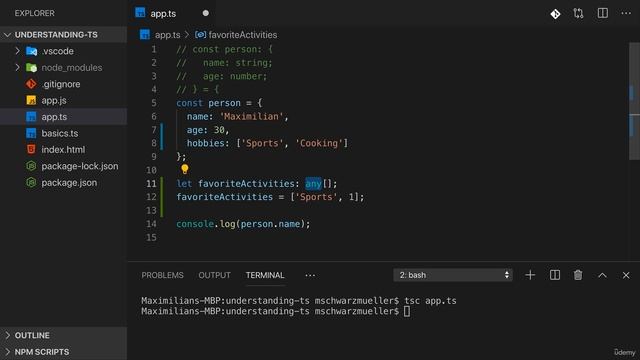
Task: Open .gitignore file
Action: coord(63,84)
